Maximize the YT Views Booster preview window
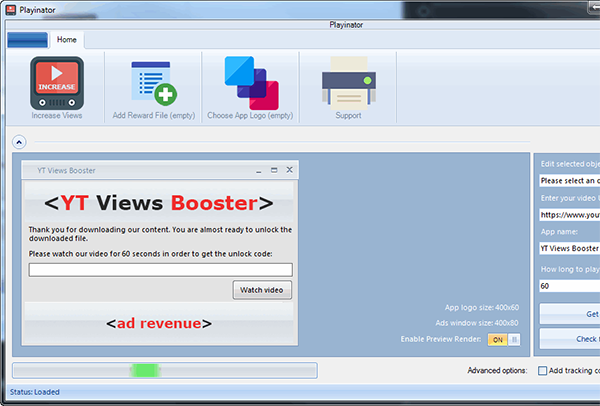This screenshot has width=600, height=406. [274, 170]
